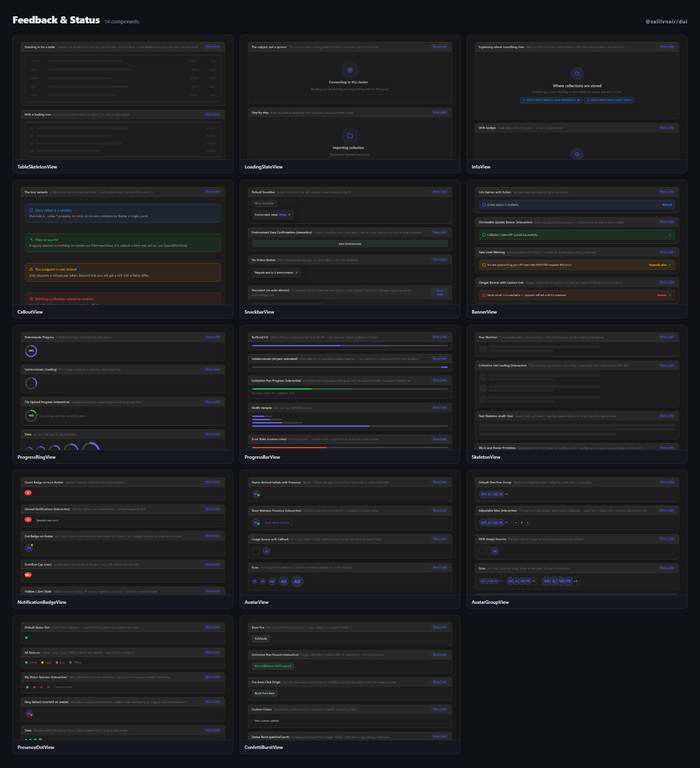Click triangle icon in Mock server unreachable banner
Screen dimensions: 700x768
pos(484,295)
